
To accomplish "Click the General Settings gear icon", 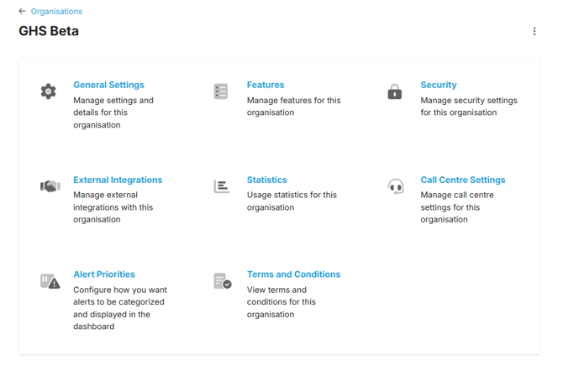I will 49,91.
